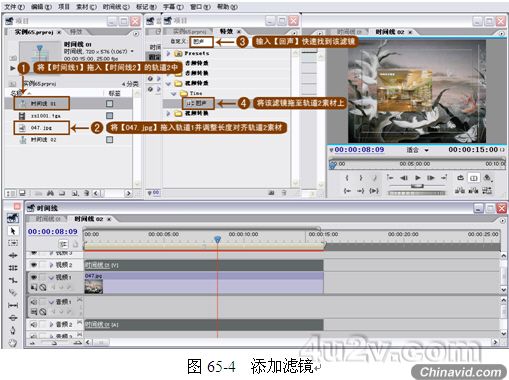Expand the Presets folder in effects panel

168,53
